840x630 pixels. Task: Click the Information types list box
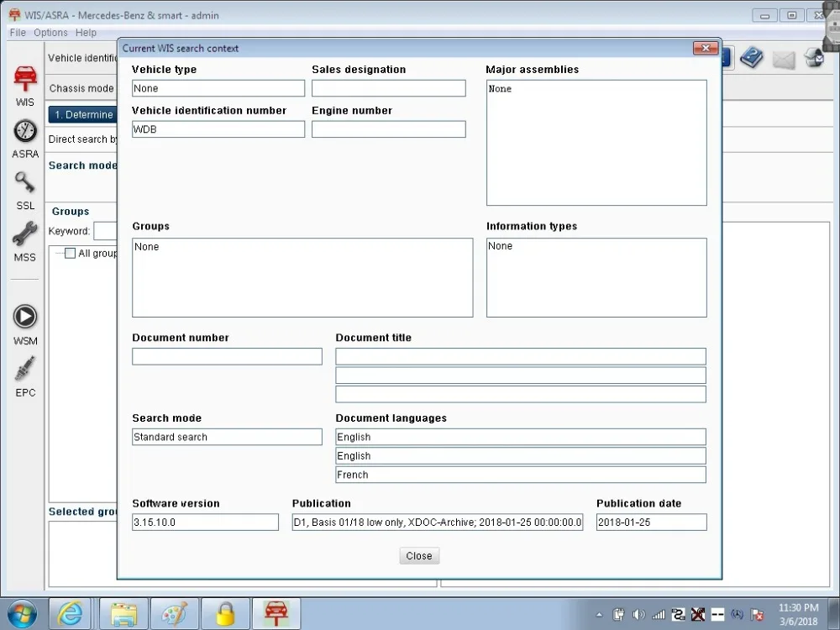tap(596, 277)
